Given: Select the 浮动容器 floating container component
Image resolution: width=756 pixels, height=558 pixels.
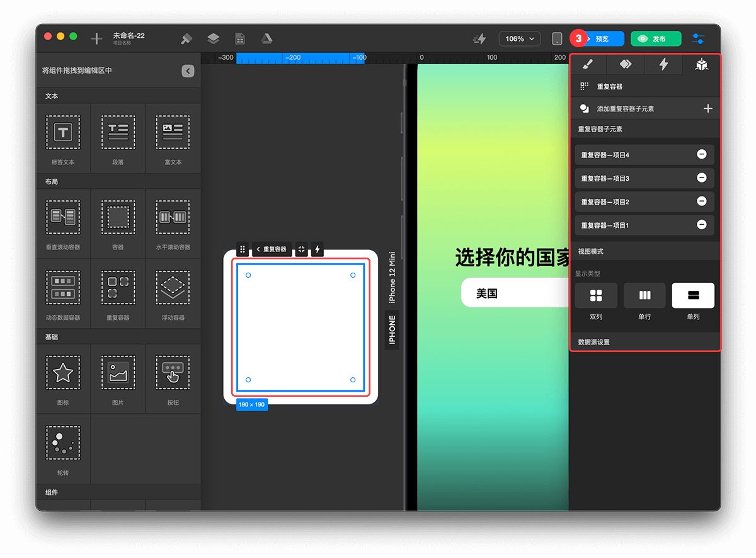Looking at the screenshot, I should coord(173,293).
